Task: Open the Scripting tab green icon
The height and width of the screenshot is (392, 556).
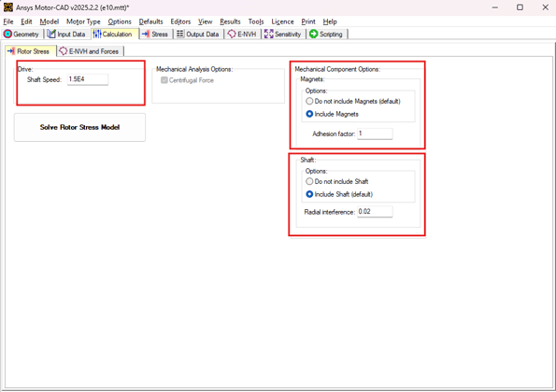Action: pos(313,34)
